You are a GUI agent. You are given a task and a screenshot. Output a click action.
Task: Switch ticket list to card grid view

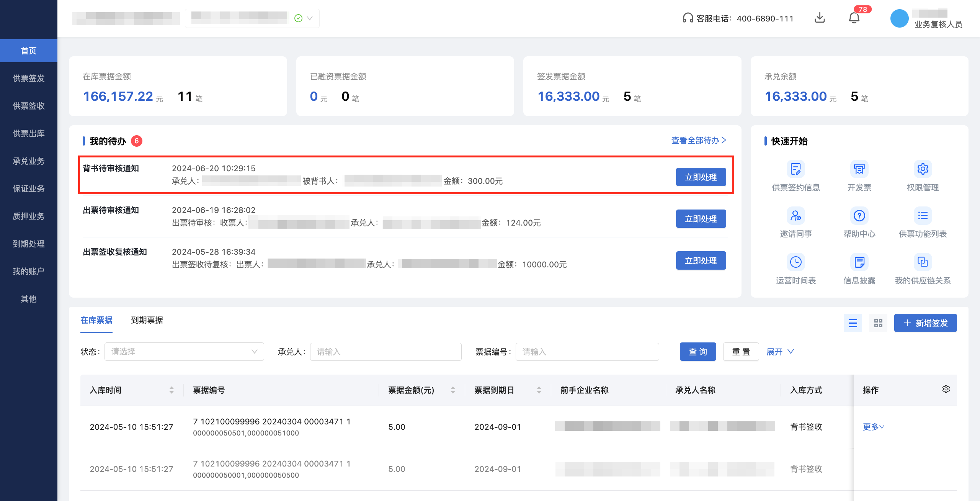click(878, 323)
